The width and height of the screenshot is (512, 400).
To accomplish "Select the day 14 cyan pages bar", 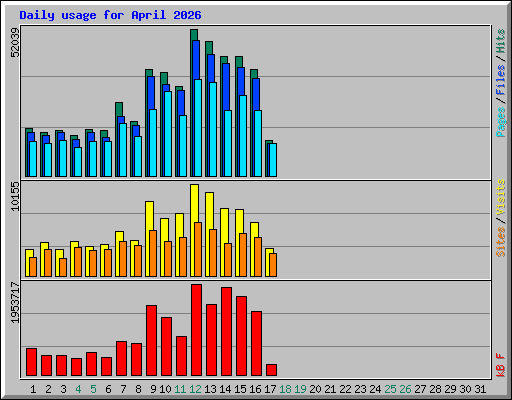I will coord(228,144).
